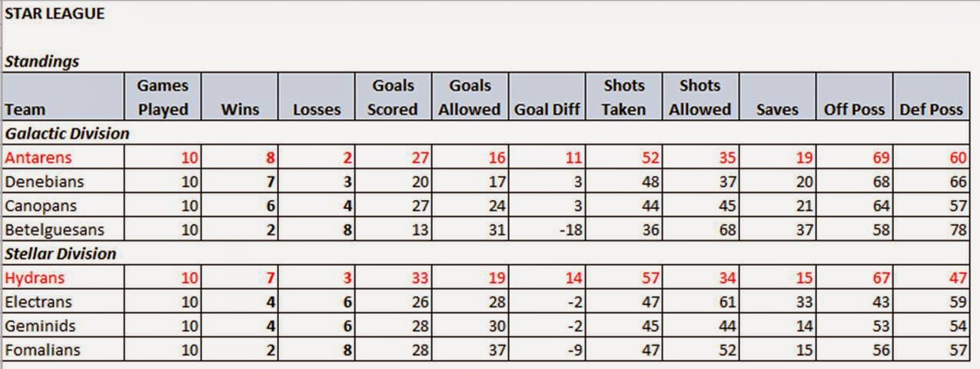Viewport: 980px width, 369px height.
Task: Select Hydrans goals scored value 33
Action: coord(393,278)
